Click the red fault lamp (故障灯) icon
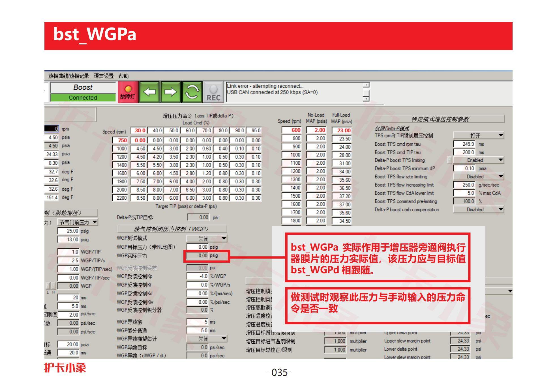557x392 pixels. [128, 92]
